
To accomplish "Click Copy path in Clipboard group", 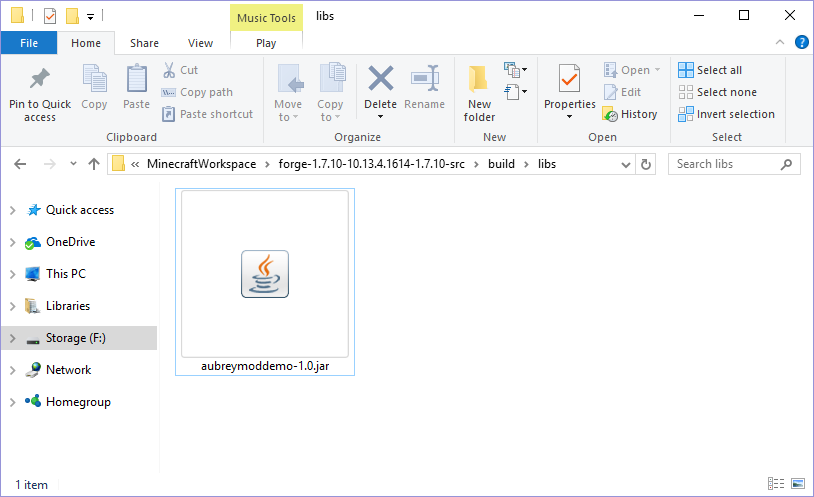I will click(197, 92).
